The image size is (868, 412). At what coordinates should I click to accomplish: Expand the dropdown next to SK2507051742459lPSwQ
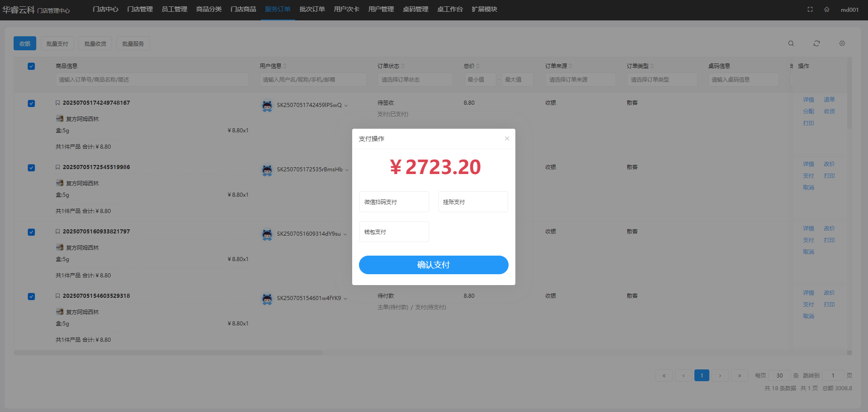[346, 106]
